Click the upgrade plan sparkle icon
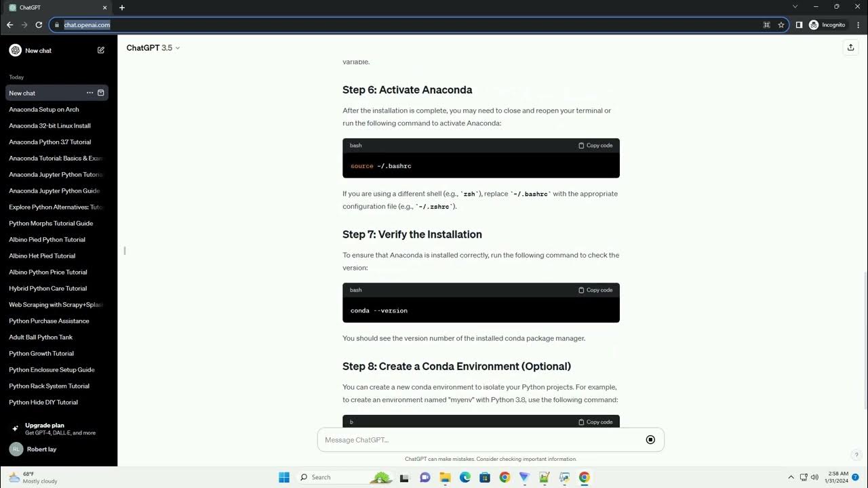868x488 pixels. click(x=15, y=429)
